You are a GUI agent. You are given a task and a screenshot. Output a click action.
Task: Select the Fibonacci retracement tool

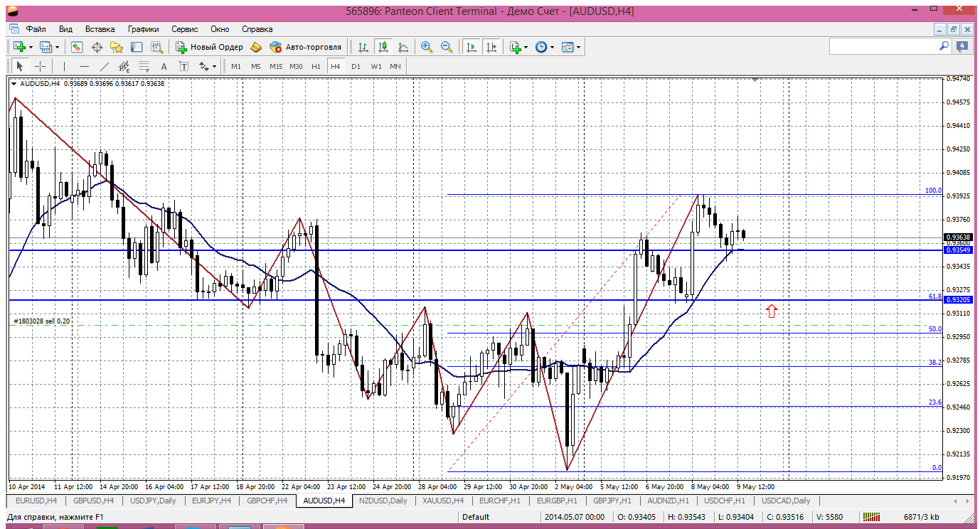145,66
